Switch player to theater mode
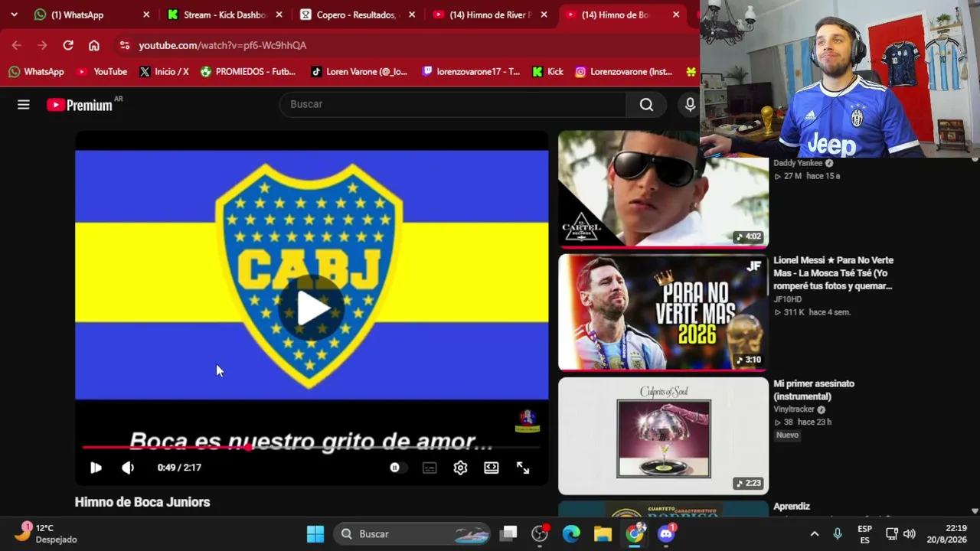 [x=492, y=468]
